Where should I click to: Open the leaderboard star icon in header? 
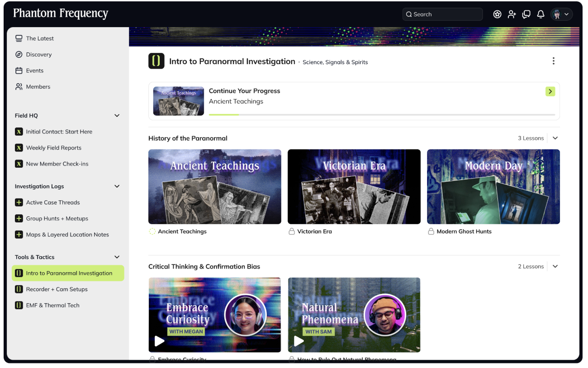497,14
